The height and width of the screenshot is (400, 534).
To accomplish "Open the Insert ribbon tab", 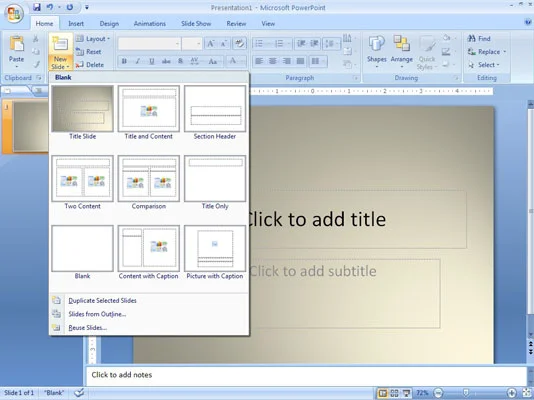I will [x=76, y=23].
